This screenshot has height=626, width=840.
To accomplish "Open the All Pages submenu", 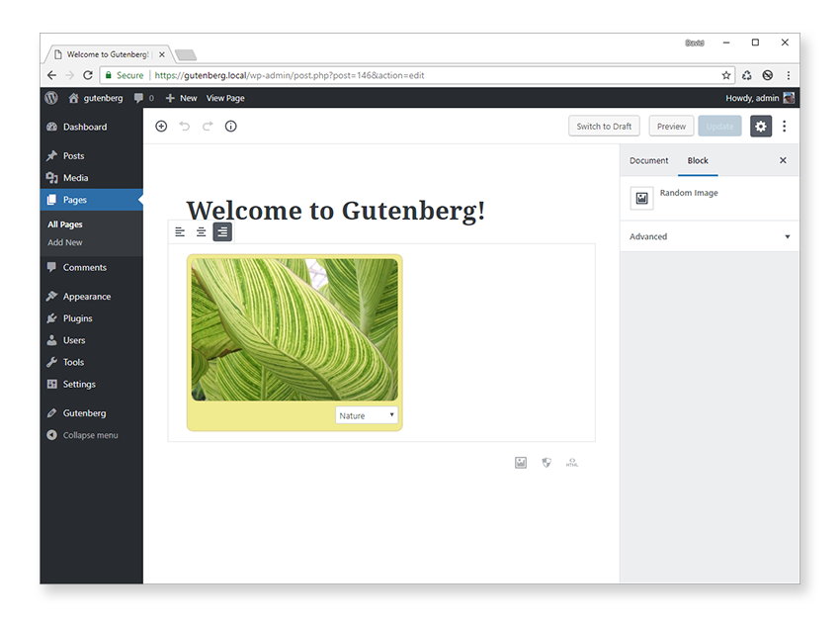I will 65,224.
